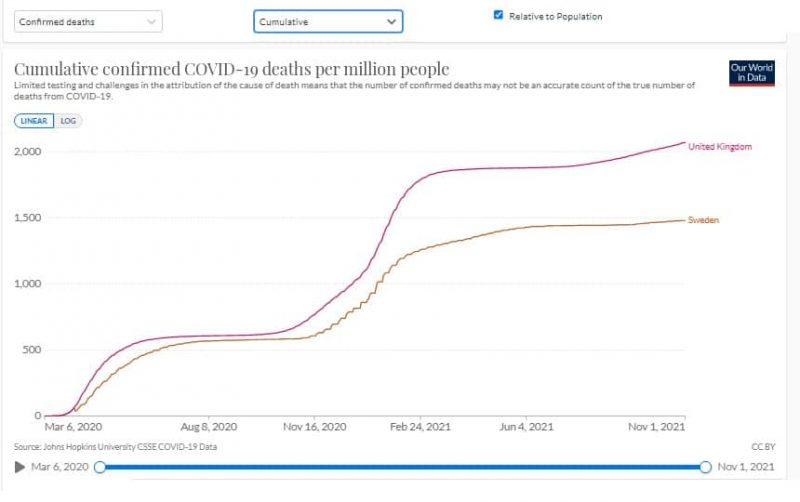The height and width of the screenshot is (502, 800).
Task: Click the timeline start handle
Action: (x=99, y=467)
